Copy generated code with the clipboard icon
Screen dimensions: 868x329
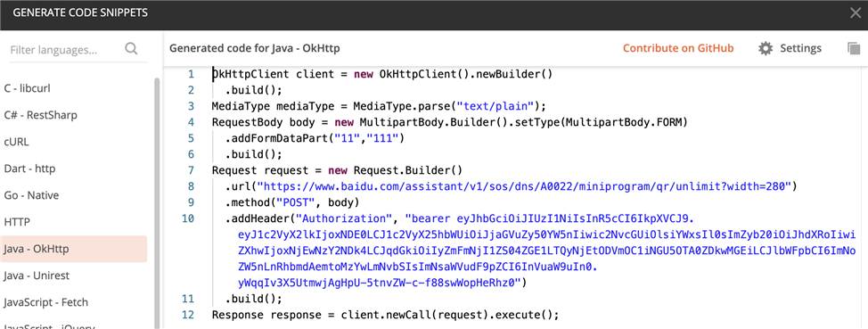click(x=854, y=48)
